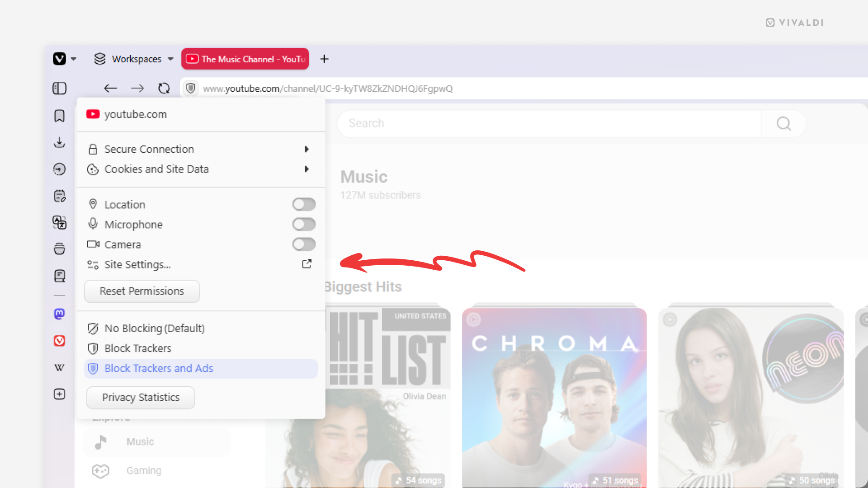Open Gaming in YouTube Explore sidebar
This screenshot has width=868, height=488.
[157, 471]
